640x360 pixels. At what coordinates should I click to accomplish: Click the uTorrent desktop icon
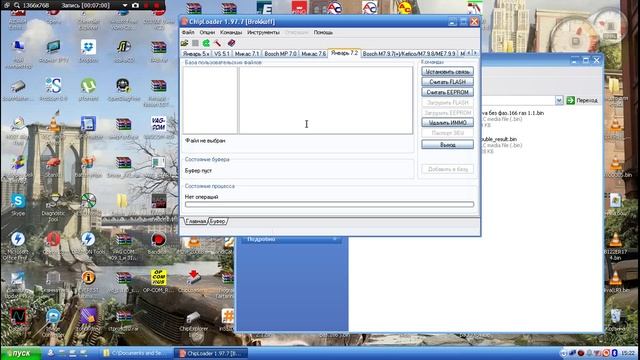[88, 89]
